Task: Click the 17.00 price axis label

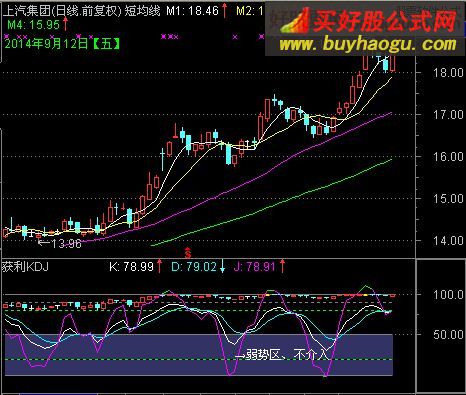Action: [x=448, y=115]
